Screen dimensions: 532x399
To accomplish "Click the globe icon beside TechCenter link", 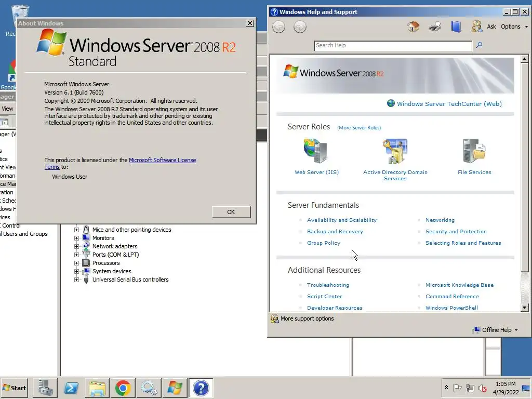I will [391, 103].
